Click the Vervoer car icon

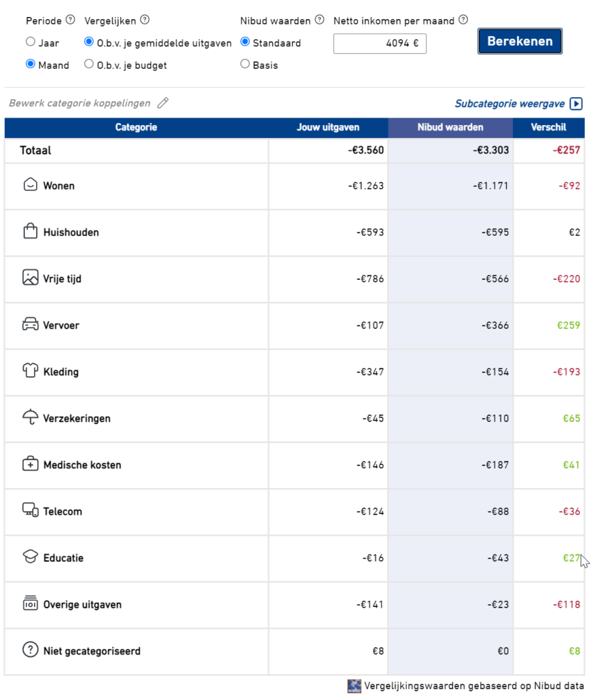tap(30, 325)
